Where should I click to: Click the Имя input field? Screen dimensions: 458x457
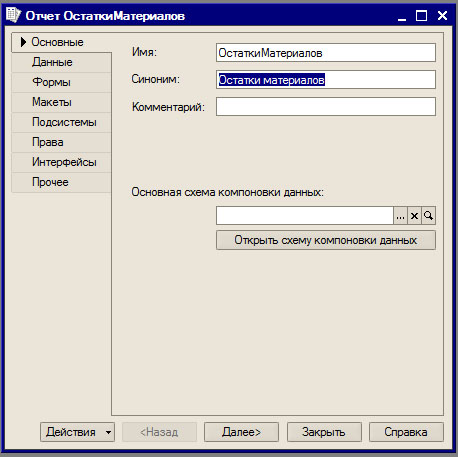[326, 53]
